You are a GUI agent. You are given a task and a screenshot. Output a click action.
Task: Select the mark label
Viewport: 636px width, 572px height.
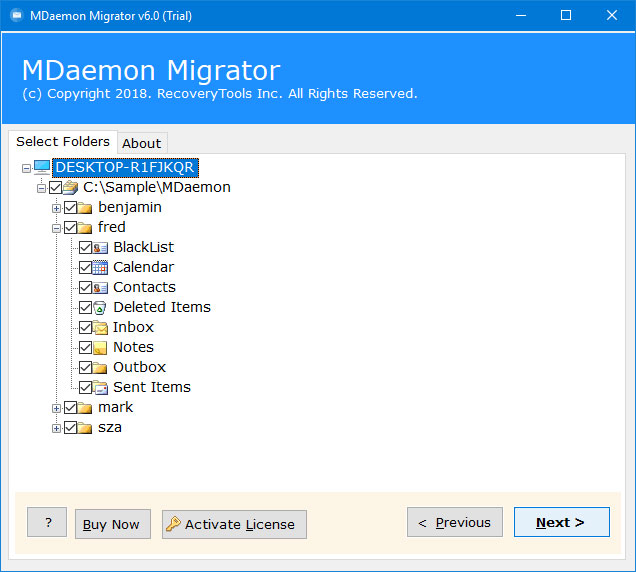tap(115, 407)
